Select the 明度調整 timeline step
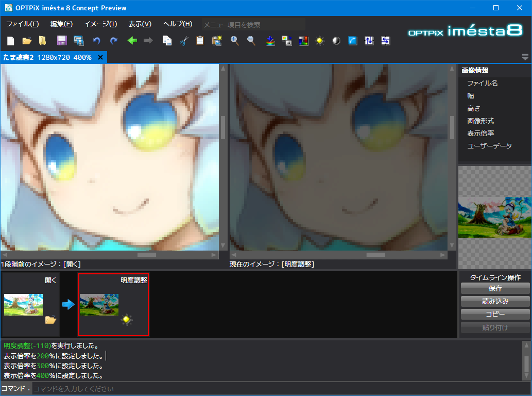532x396 pixels. pos(114,305)
